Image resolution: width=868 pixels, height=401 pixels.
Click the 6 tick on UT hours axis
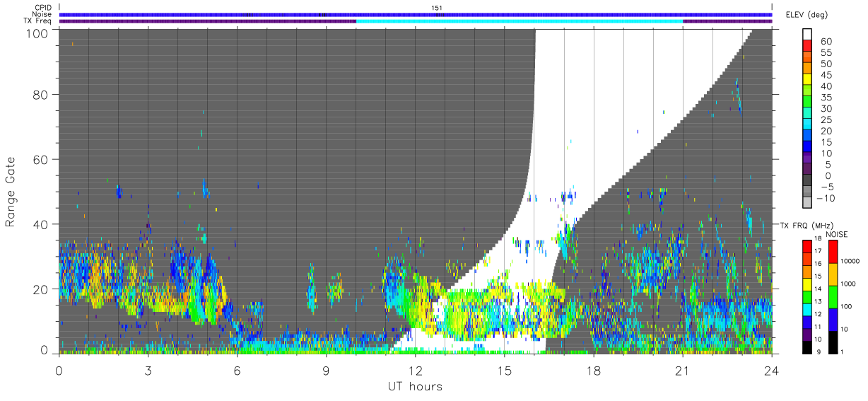click(237, 369)
